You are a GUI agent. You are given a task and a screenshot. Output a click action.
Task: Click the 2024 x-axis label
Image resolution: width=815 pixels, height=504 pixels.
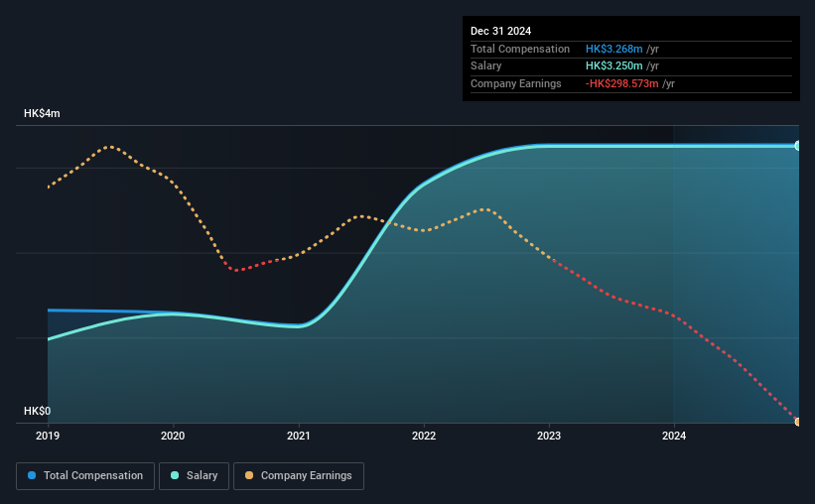tap(674, 436)
